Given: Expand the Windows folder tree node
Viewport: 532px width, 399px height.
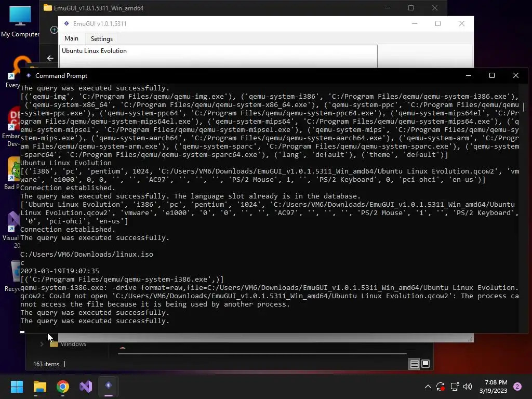Looking at the screenshot, I should (x=42, y=344).
